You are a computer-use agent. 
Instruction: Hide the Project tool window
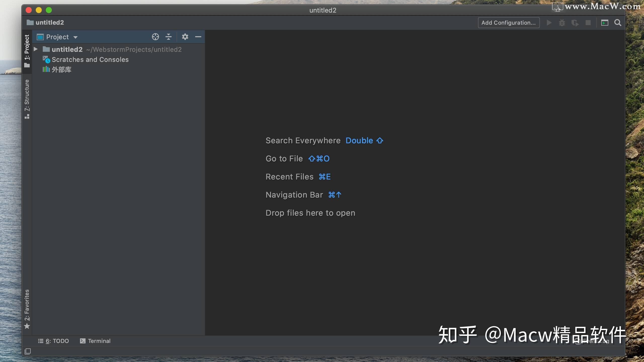click(x=198, y=37)
